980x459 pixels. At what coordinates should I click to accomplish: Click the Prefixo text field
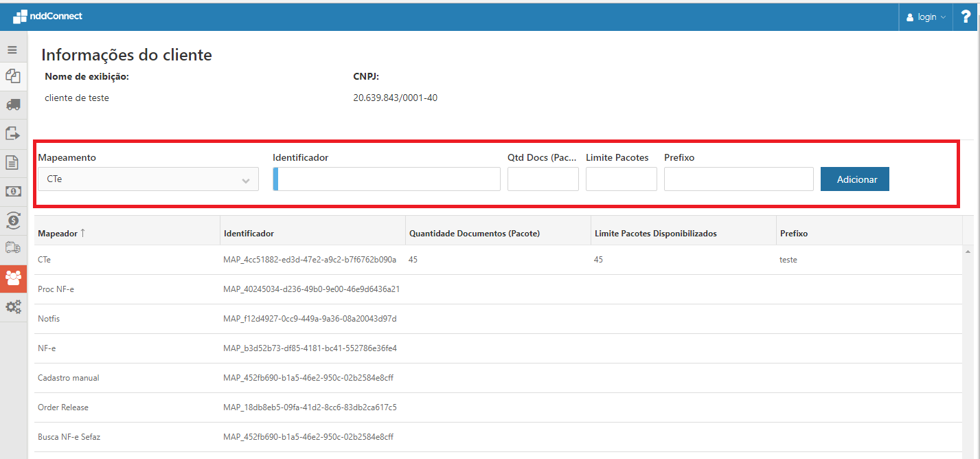click(738, 179)
